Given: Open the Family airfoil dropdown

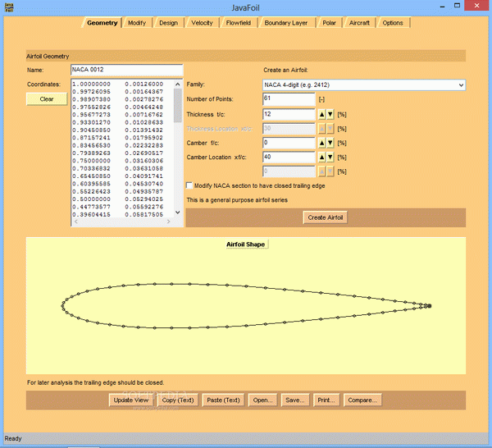Looking at the screenshot, I should [364, 85].
